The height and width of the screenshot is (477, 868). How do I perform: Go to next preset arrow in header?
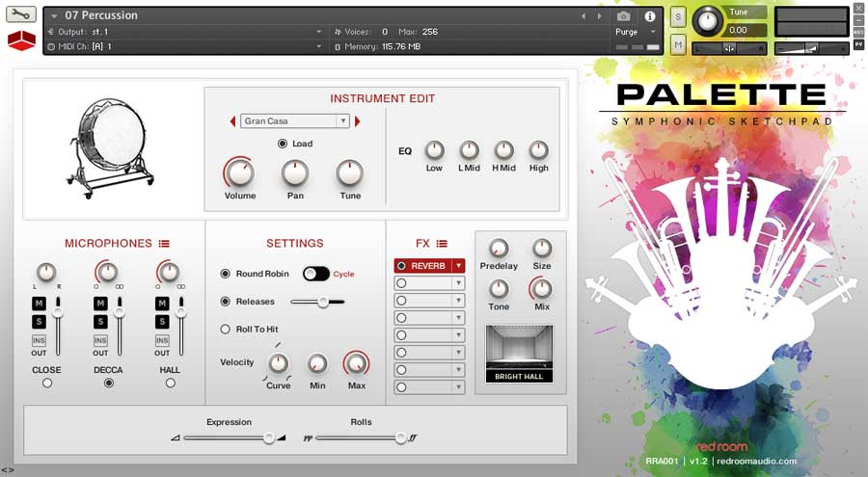coord(600,16)
